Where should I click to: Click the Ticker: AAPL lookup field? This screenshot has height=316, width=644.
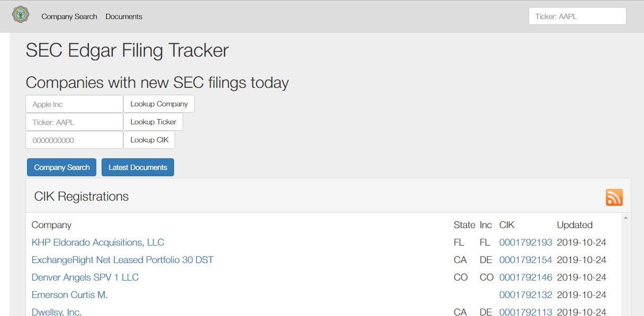coord(74,122)
